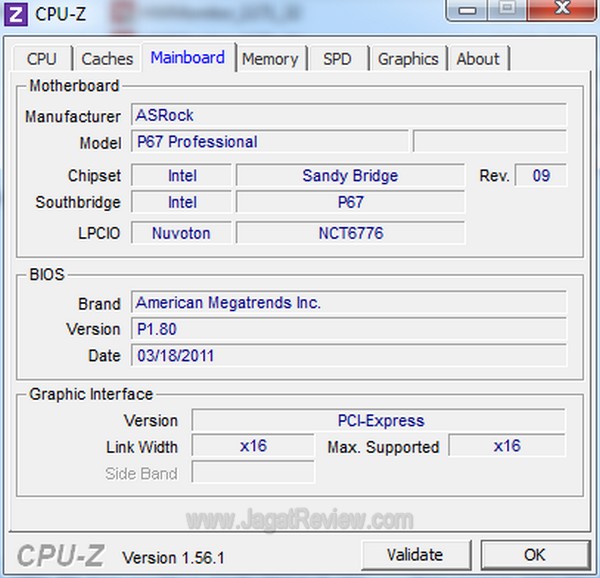Switch to the CPU tab
Image resolution: width=600 pixels, height=578 pixels.
[41, 59]
